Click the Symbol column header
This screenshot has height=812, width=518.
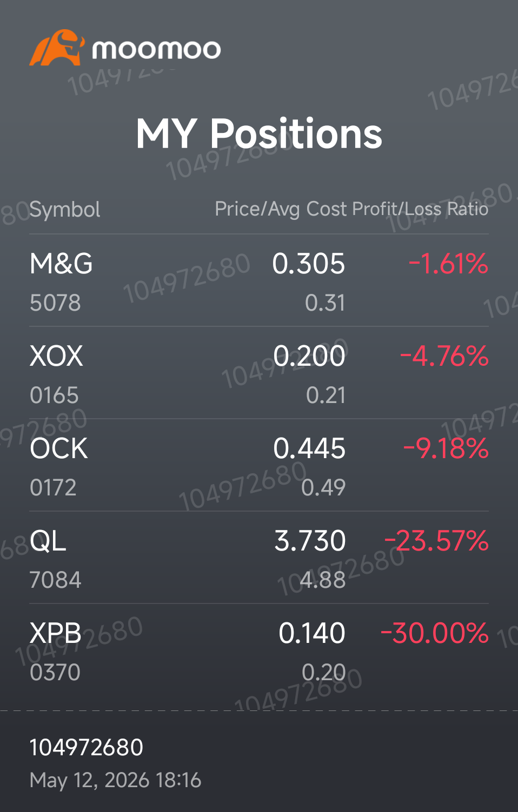click(x=65, y=210)
